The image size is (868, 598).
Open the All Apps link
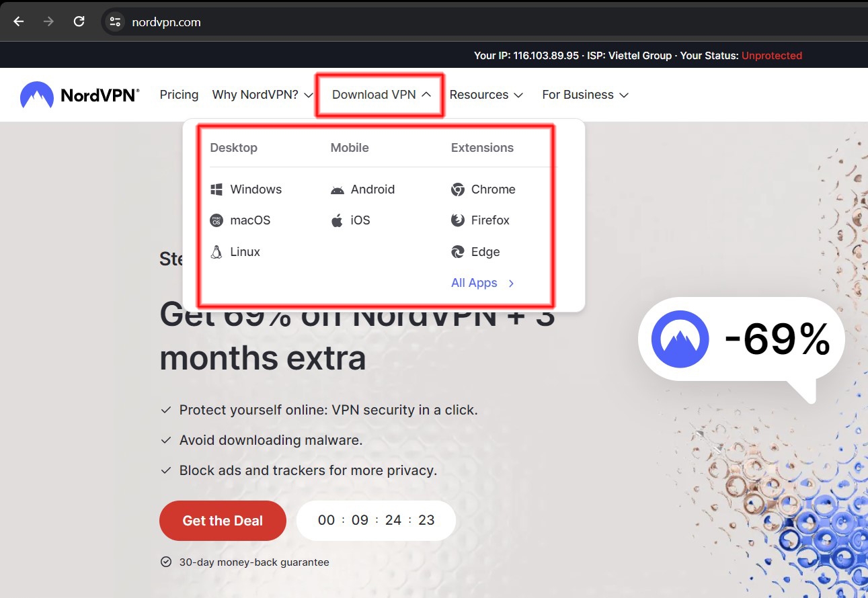coord(473,282)
